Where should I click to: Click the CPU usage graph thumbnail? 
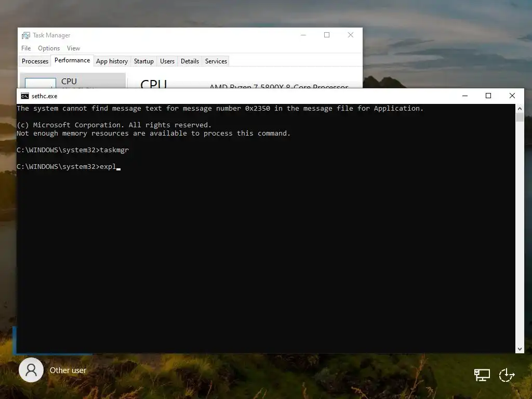41,83
